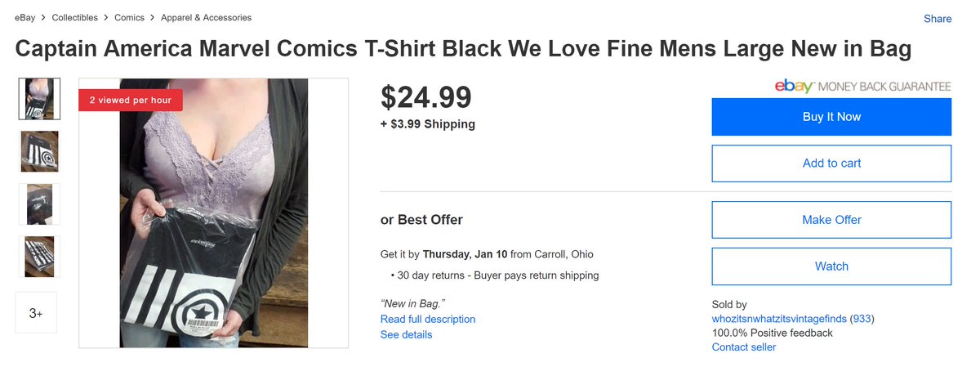Select the fourth gallery thumbnail

point(39,257)
